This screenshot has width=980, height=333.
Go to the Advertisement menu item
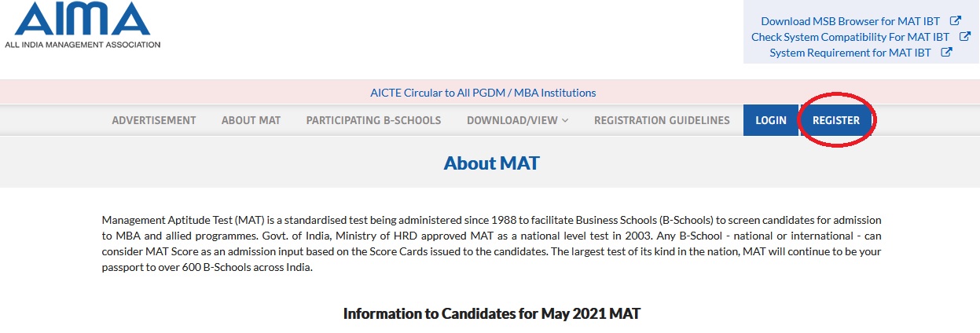(154, 120)
